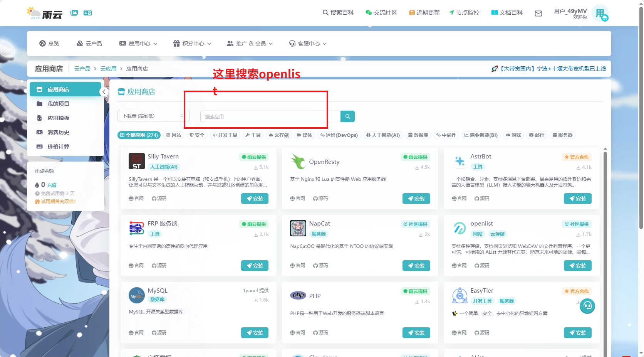Expand the 客服中心 dropdown menu

308,44
